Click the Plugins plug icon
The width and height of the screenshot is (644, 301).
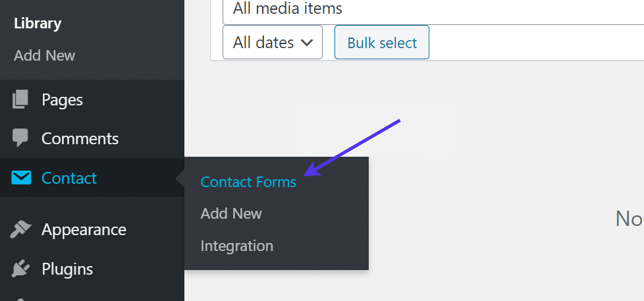click(20, 269)
